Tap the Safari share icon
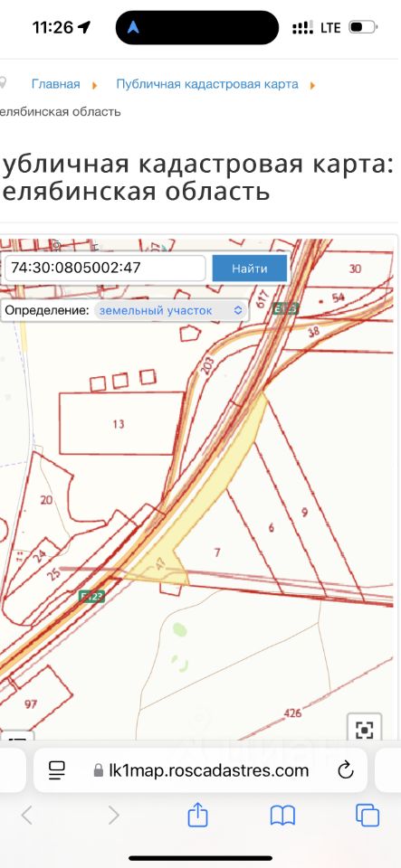The width and height of the screenshot is (401, 868). 197,816
